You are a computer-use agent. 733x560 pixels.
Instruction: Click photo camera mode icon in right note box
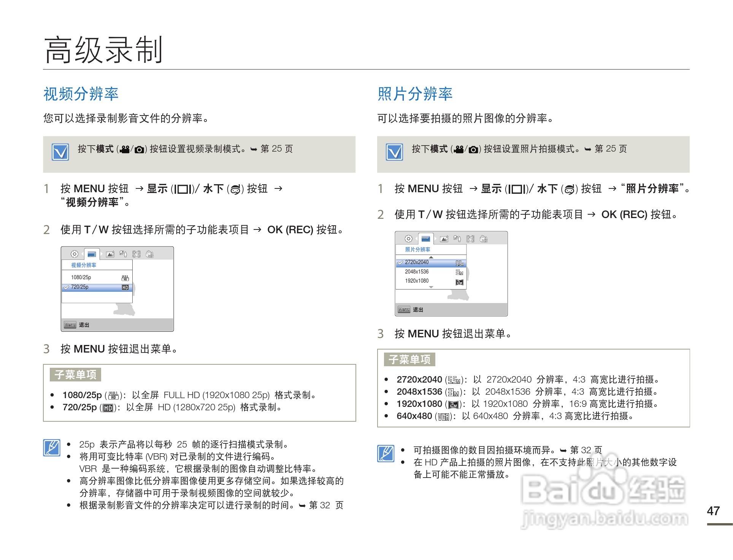point(473,150)
